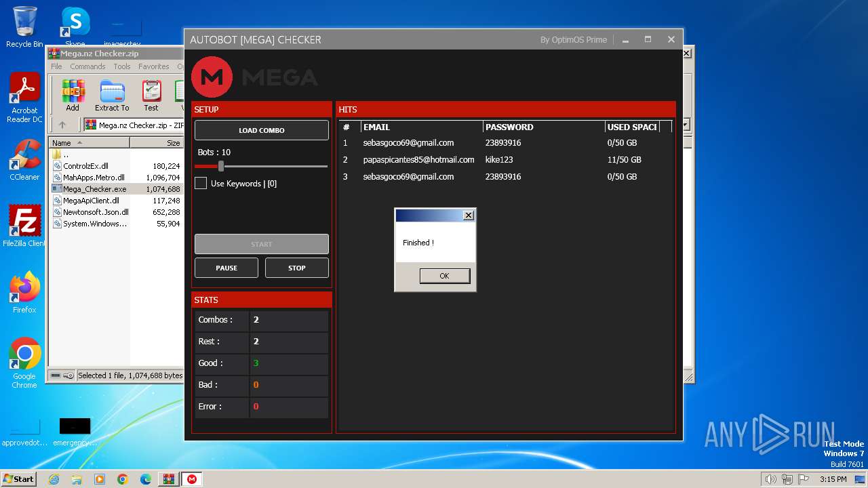868x488 pixels.
Task: Maximize the AUTOBOT MEGA CHECKER window
Action: (648, 40)
